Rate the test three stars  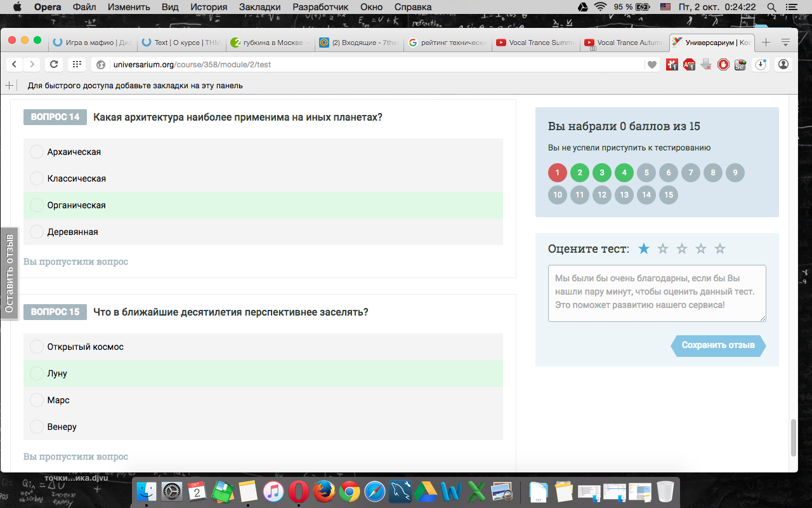pos(682,249)
